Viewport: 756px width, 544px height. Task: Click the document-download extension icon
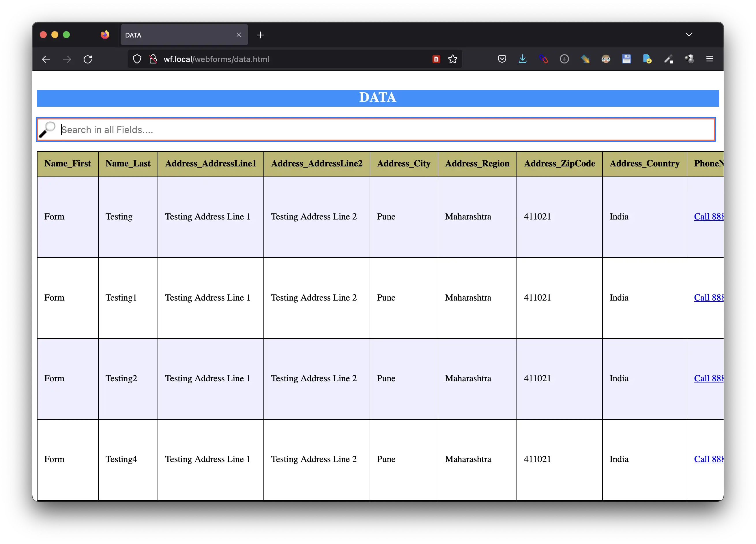(x=647, y=59)
